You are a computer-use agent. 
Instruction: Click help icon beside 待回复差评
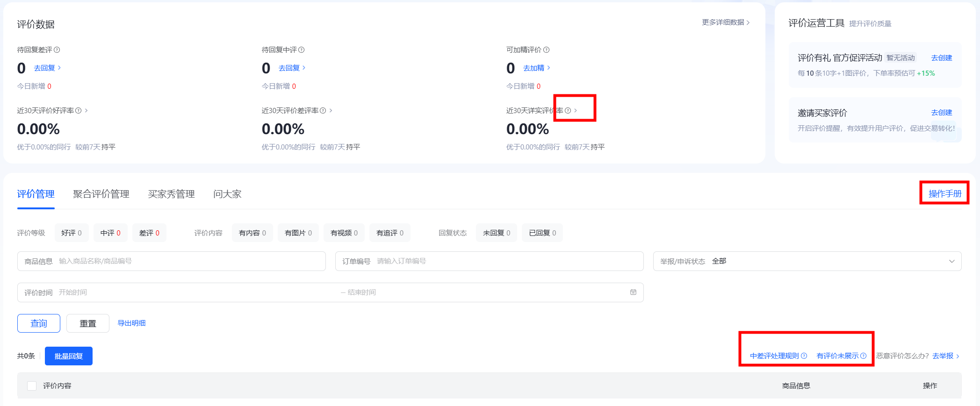point(57,50)
